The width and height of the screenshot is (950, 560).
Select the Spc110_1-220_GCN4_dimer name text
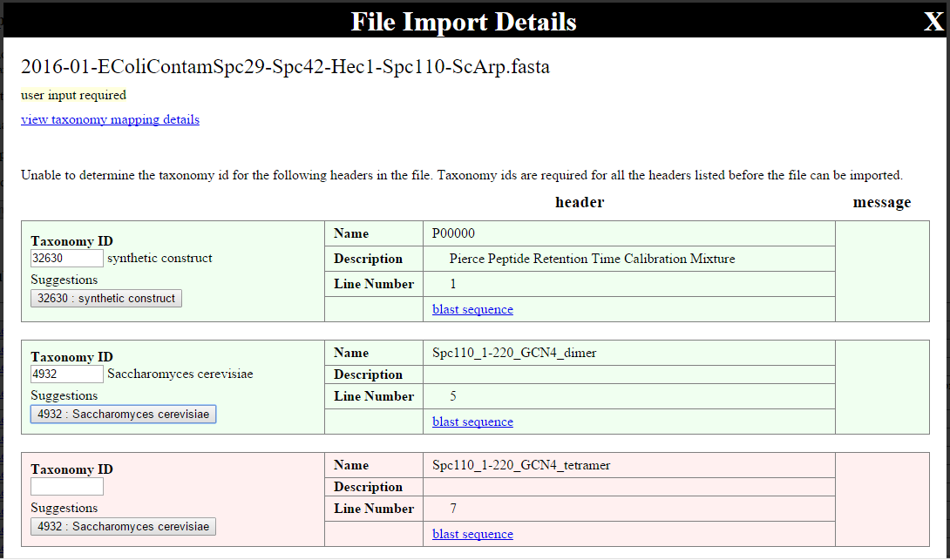coord(514,353)
